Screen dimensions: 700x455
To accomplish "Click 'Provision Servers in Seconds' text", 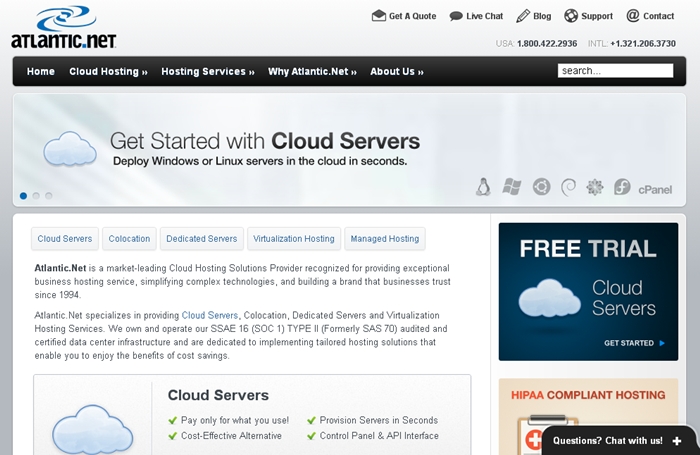I will pos(379,420).
